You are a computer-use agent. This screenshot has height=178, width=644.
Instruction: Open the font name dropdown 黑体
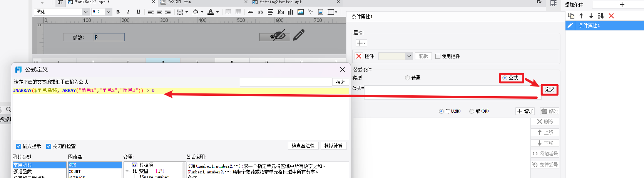tap(85, 12)
